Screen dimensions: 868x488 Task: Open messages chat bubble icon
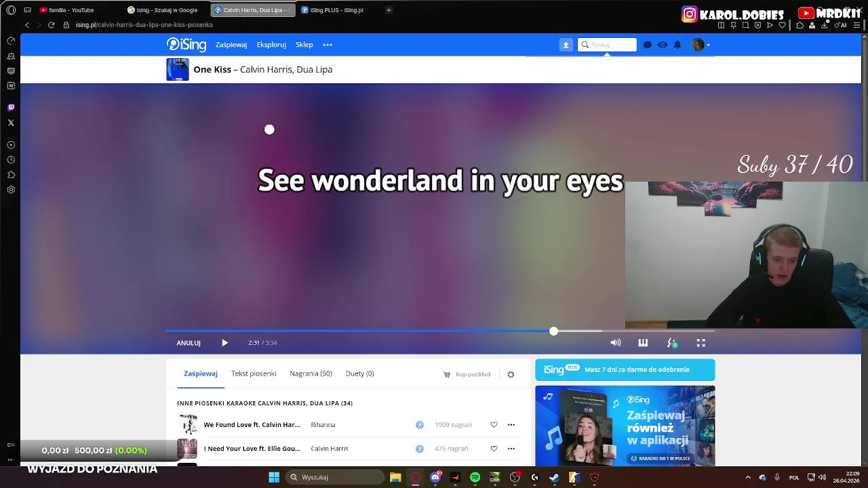coord(648,45)
